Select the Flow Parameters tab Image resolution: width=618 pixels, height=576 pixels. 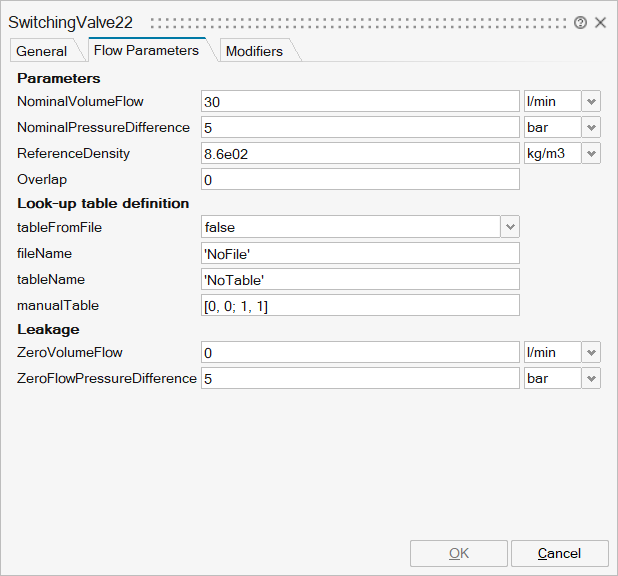click(x=146, y=50)
